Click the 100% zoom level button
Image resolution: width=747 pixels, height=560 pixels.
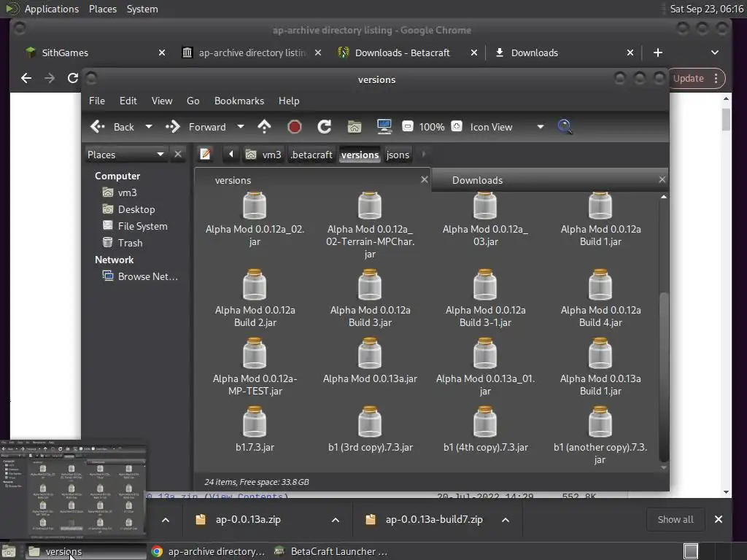tap(432, 127)
